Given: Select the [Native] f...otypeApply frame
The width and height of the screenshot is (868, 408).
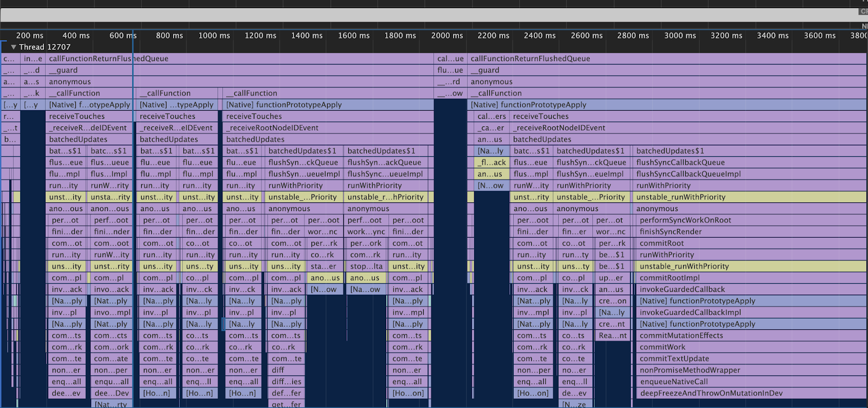Looking at the screenshot, I should 90,105.
